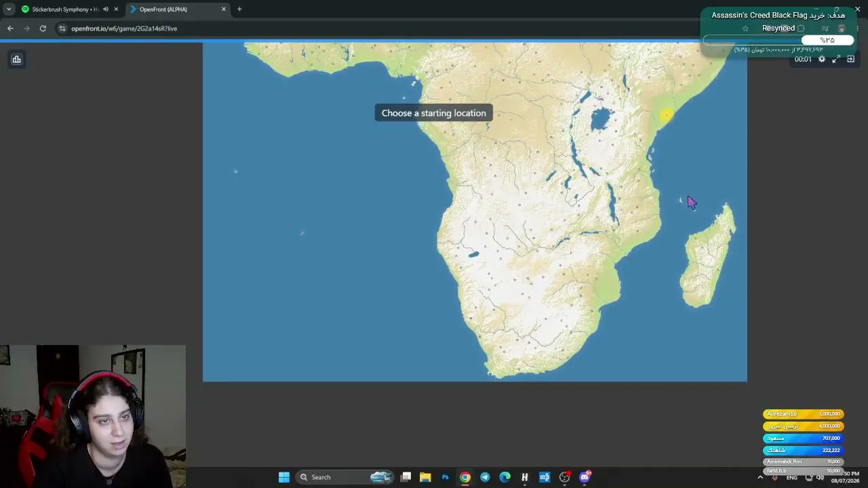Screen dimensions: 868x488
Task: Open the Windows Start menu
Action: pos(284,477)
